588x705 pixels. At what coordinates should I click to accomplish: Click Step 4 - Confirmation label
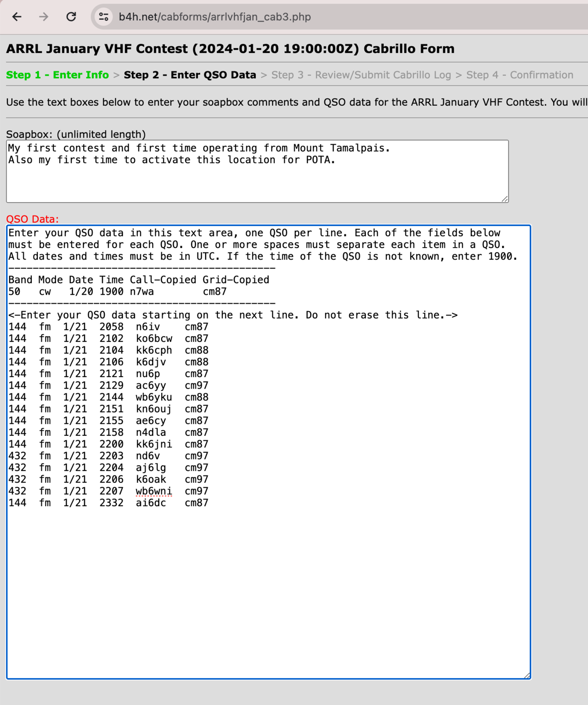click(520, 75)
